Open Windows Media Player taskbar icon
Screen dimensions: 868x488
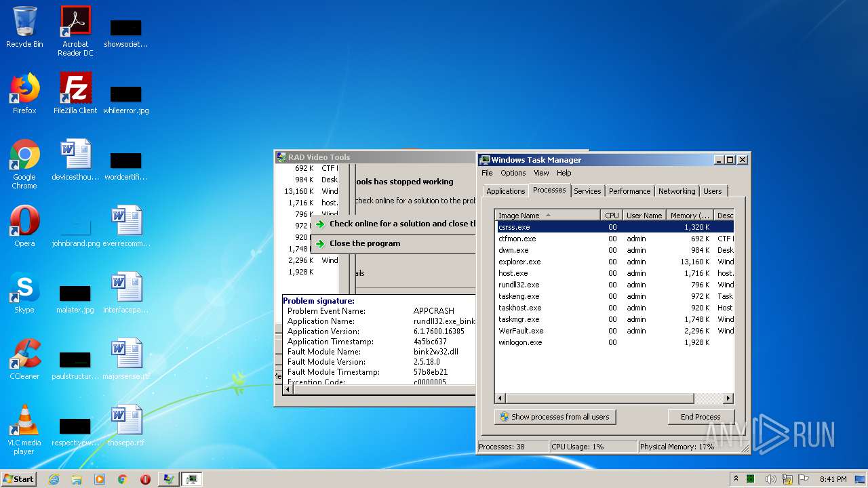click(100, 479)
